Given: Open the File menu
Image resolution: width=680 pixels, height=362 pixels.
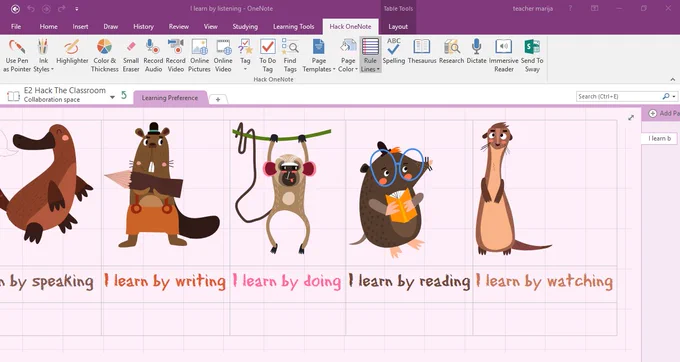Looking at the screenshot, I should pos(16,26).
